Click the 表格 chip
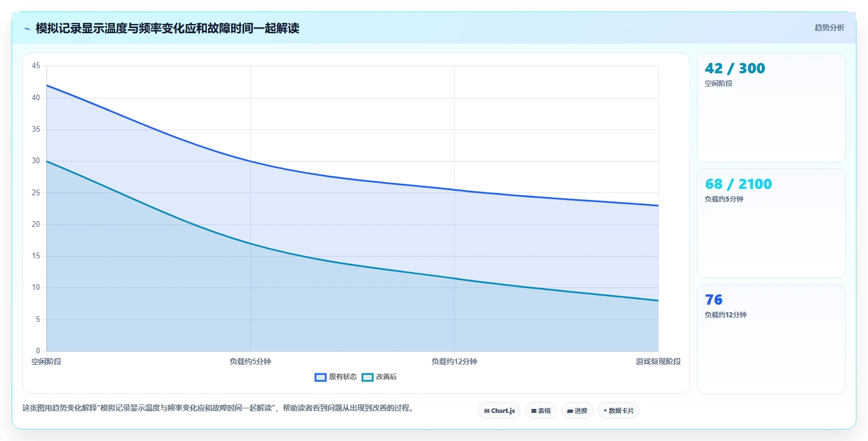This screenshot has width=868, height=441. tap(540, 411)
